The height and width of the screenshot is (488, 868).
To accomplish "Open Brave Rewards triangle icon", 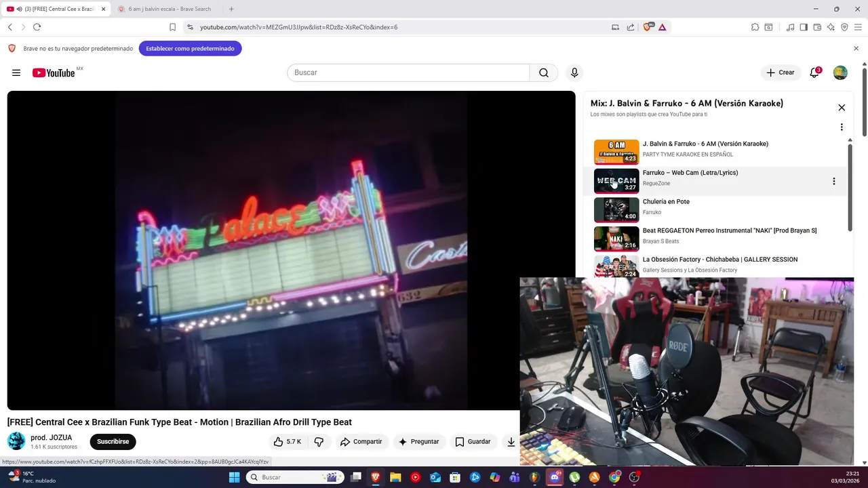I will coord(662,27).
